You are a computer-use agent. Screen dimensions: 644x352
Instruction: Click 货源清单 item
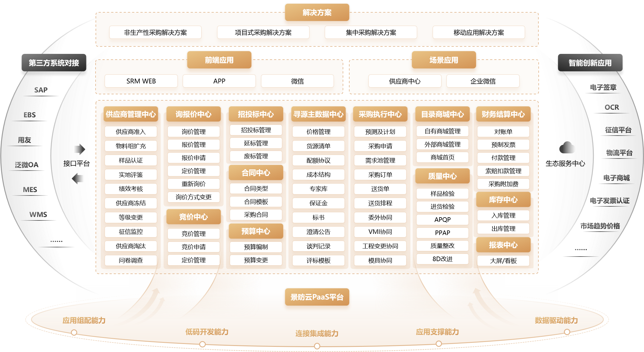click(319, 146)
